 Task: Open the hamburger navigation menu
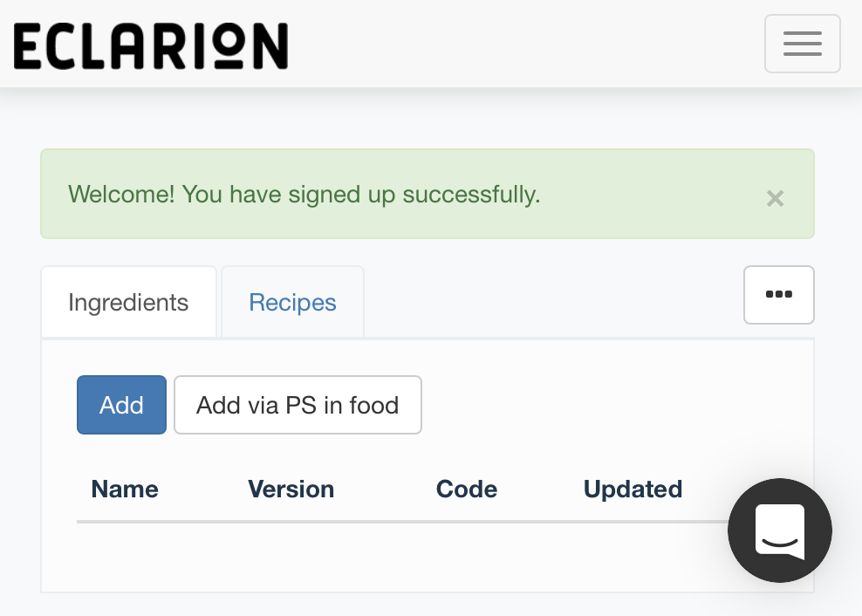(x=802, y=44)
